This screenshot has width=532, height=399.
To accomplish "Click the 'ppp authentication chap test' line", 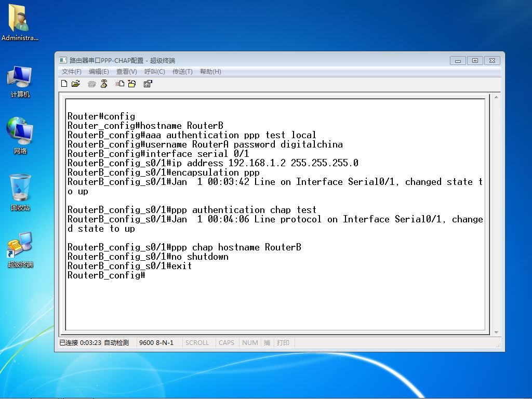I will [x=192, y=210].
